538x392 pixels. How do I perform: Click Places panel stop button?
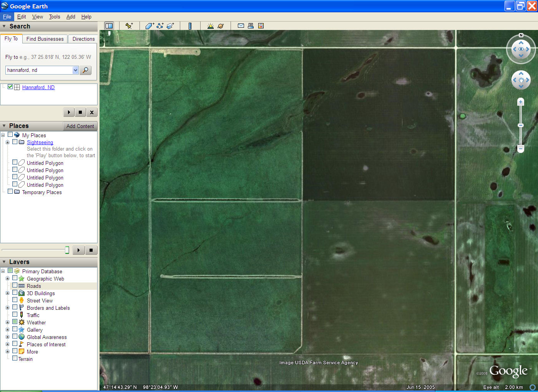(91, 250)
